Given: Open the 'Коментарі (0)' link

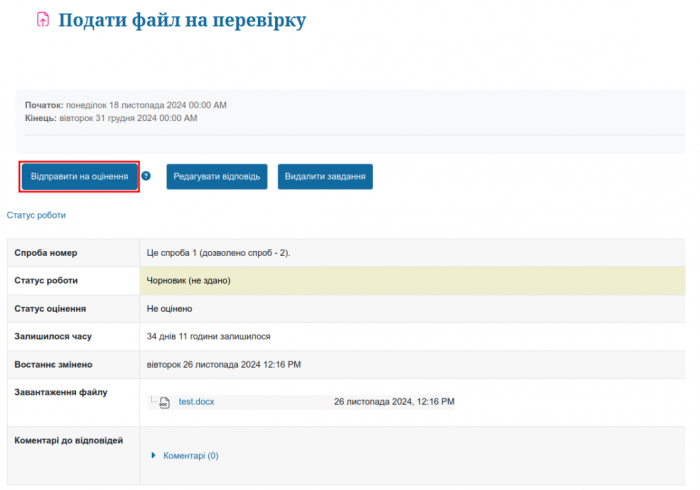Looking at the screenshot, I should pos(190,455).
